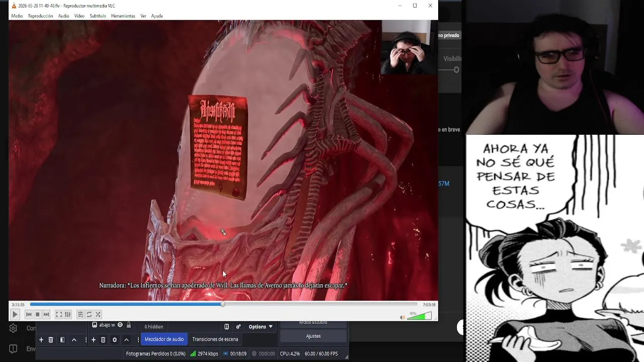
Task: Open the Audio menu
Action: (x=63, y=16)
